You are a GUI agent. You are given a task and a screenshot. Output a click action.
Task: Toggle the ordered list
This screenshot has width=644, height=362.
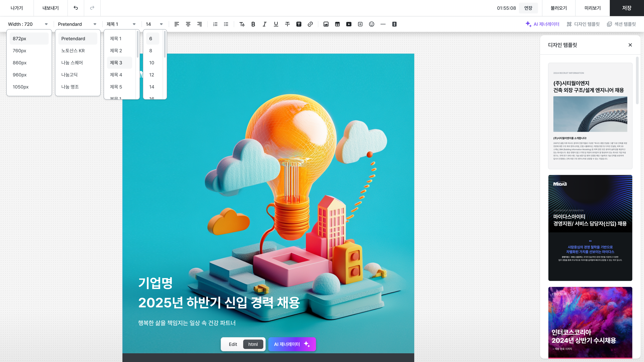tap(215, 24)
